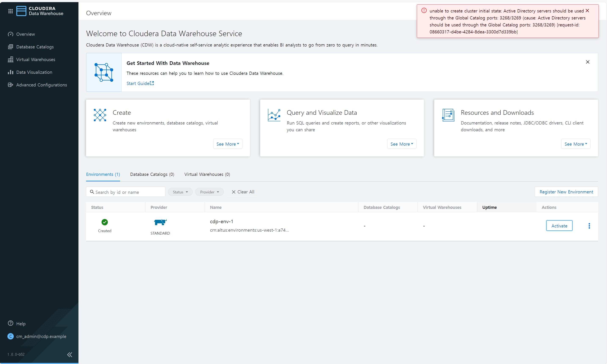This screenshot has width=607, height=364.
Task: Open Advanced Configurations in sidebar
Action: pyautogui.click(x=41, y=85)
